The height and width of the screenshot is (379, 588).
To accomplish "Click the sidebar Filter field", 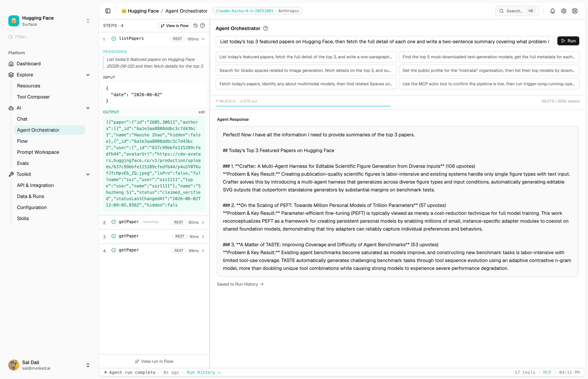I will tap(49, 37).
